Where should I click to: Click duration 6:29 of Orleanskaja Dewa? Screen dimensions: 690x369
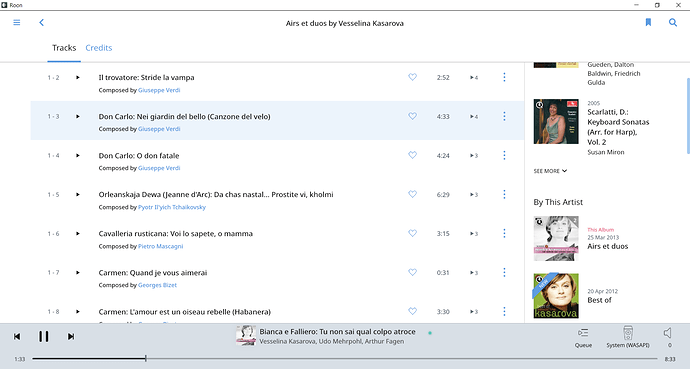[443, 194]
